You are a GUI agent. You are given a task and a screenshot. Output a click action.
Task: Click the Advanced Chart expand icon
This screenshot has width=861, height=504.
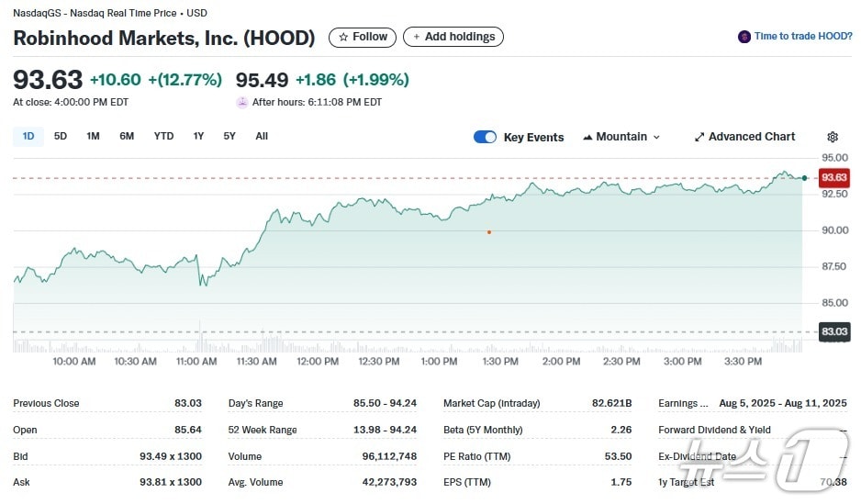(x=699, y=137)
